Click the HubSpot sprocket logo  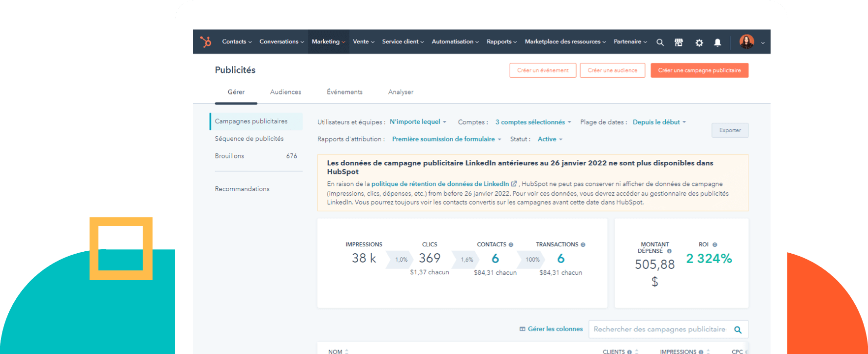(206, 42)
